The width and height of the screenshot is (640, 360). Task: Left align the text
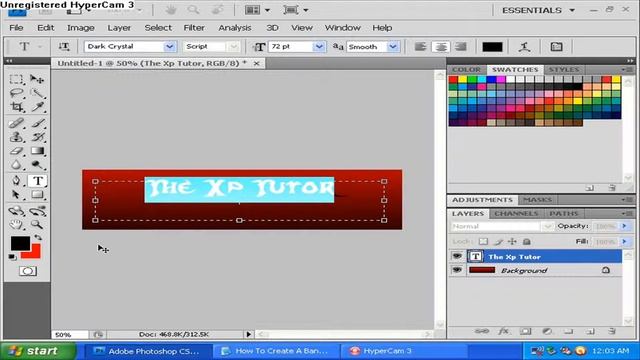[420, 47]
